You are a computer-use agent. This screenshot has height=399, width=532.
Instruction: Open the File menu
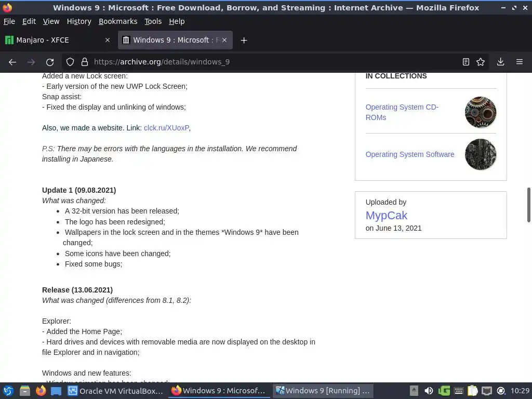9,21
